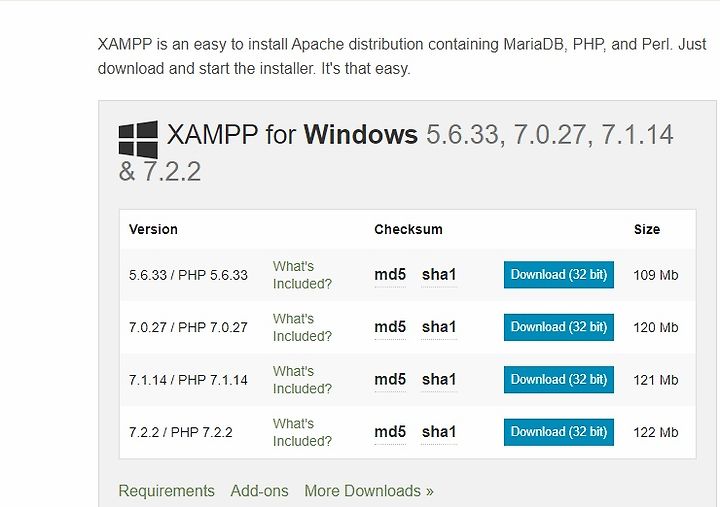This screenshot has width=720, height=507.
Task: Show sha1 checksum for 7.1.14
Action: click(x=439, y=379)
